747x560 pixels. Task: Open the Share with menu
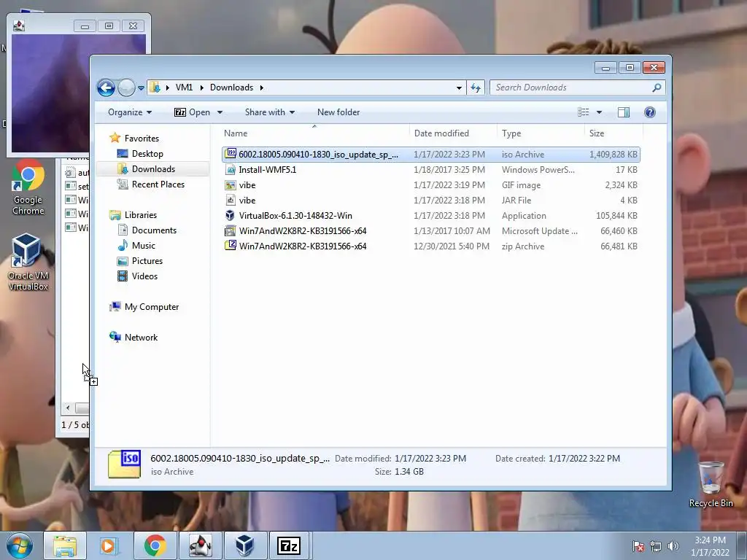pyautogui.click(x=270, y=112)
